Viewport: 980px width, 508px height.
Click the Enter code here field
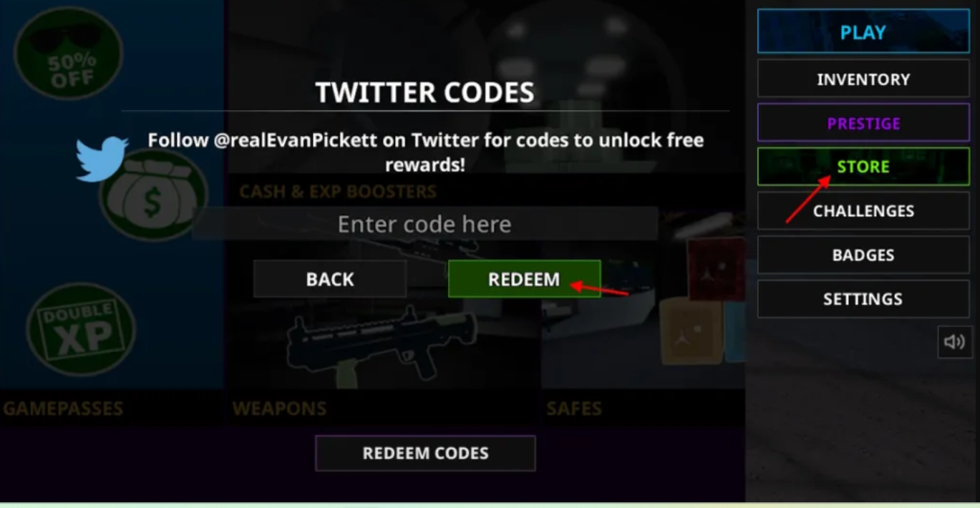425,224
